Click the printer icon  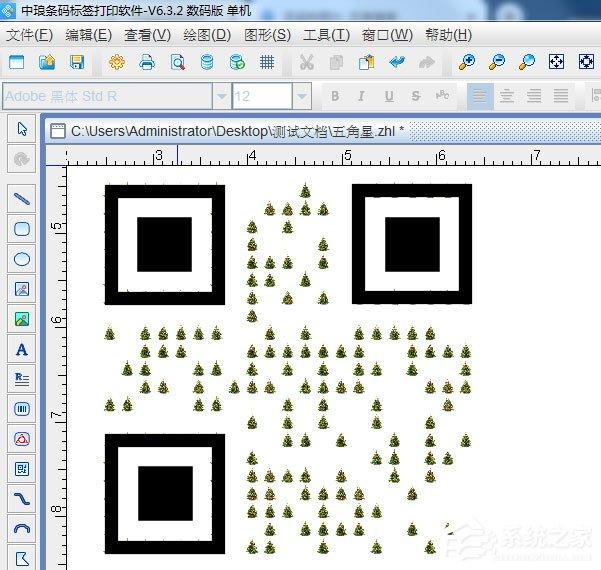(147, 62)
